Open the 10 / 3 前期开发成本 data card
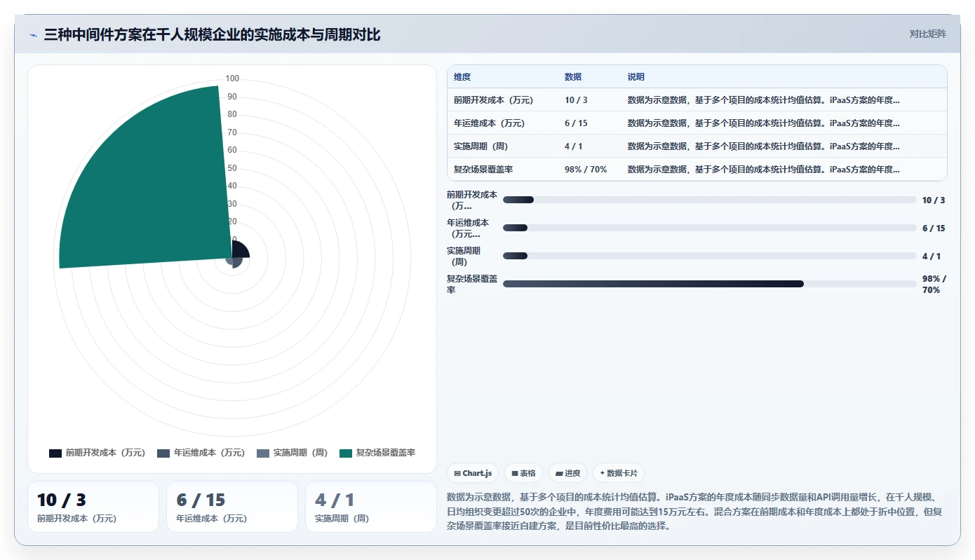Screen dimensions: 975x560 pos(93,507)
